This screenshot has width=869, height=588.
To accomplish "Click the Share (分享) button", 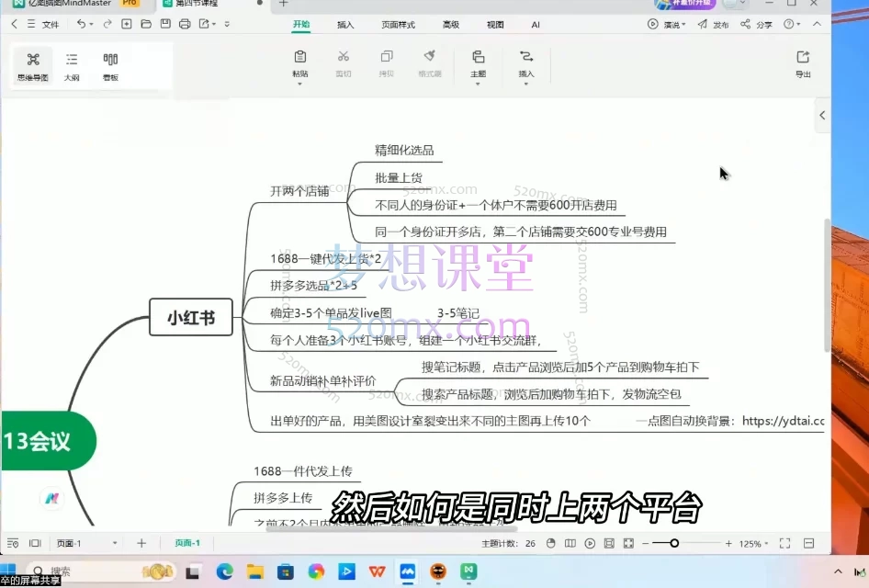I will click(757, 25).
